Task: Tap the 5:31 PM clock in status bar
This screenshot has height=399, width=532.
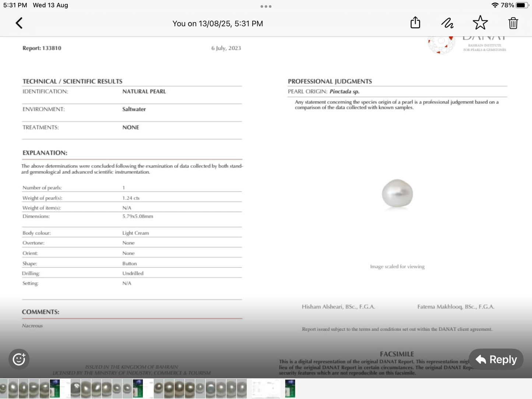Action: 15,5
